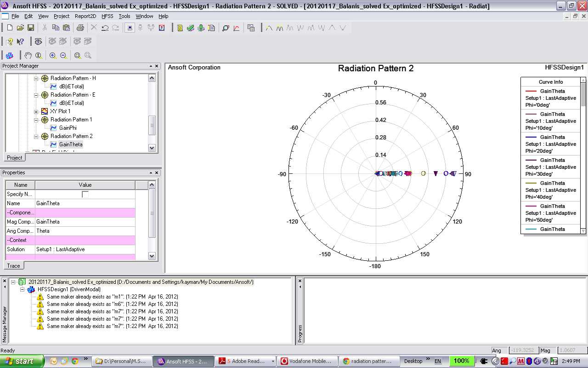Image resolution: width=588 pixels, height=368 pixels.
Task: Select the Pan hand tool
Action: (28, 56)
